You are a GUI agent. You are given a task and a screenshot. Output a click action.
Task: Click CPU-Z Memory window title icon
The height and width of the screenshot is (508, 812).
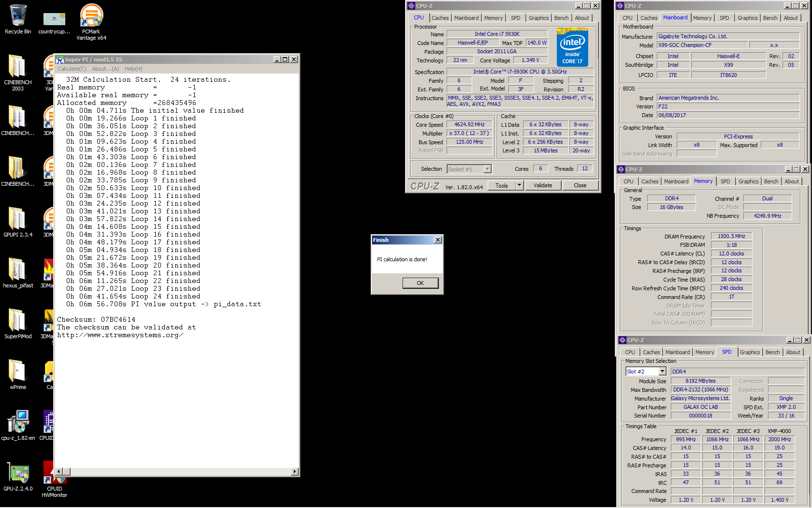[x=621, y=169]
